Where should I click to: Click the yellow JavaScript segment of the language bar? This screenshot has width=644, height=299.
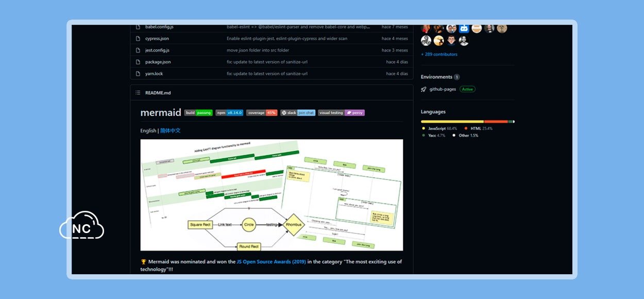pos(452,122)
